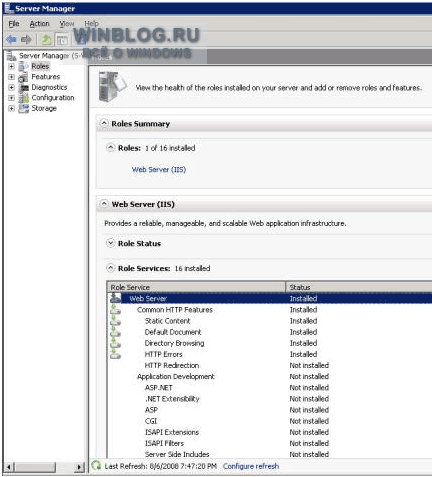Open the Action menu

39,24
